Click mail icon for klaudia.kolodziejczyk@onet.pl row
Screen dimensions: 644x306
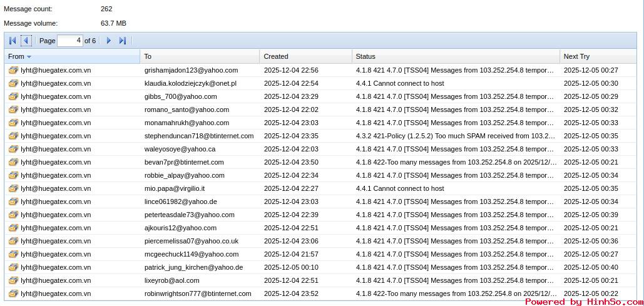pos(13,83)
